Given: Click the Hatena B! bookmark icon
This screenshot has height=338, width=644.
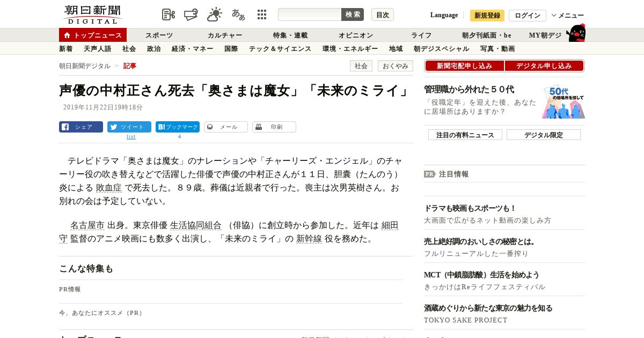Looking at the screenshot, I should point(161,127).
